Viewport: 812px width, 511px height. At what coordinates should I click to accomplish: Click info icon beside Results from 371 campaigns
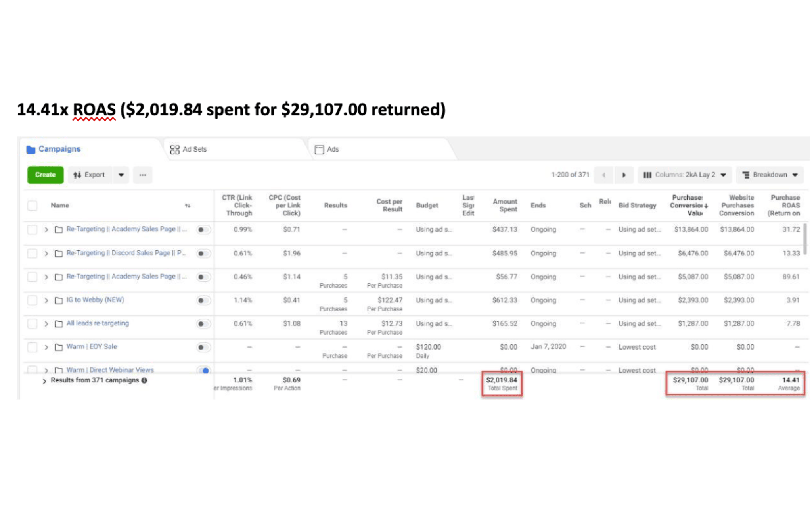point(144,380)
